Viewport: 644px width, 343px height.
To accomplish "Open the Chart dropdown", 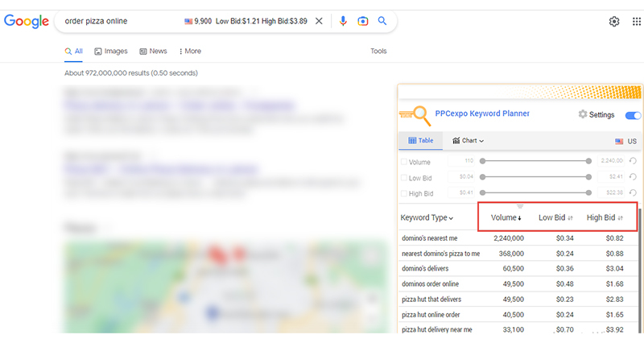I will point(469,140).
